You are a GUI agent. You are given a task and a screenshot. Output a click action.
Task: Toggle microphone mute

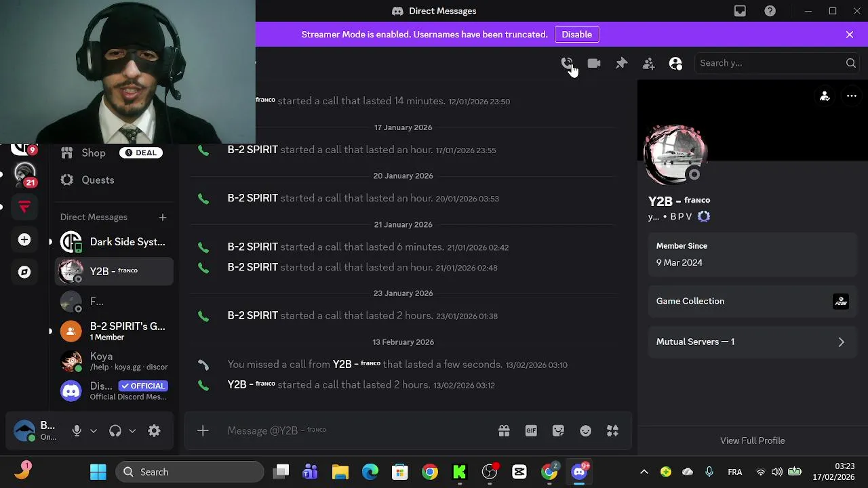tap(77, 430)
